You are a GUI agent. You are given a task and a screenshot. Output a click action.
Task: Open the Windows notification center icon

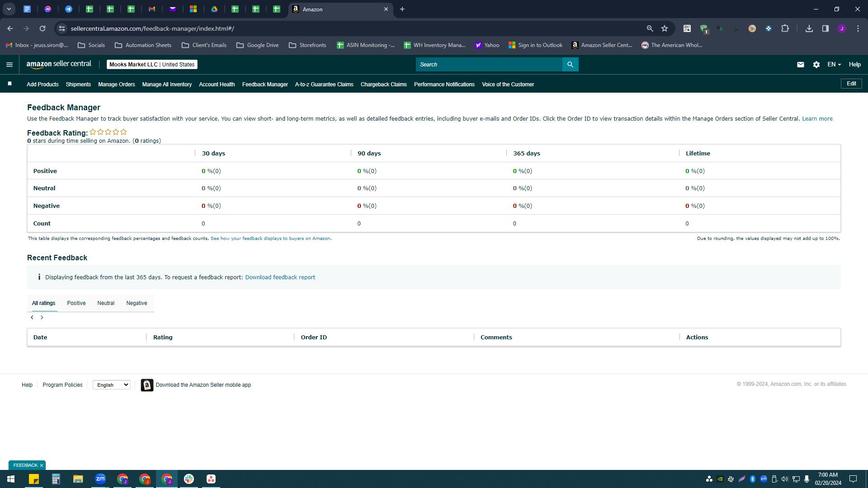[853, 479]
